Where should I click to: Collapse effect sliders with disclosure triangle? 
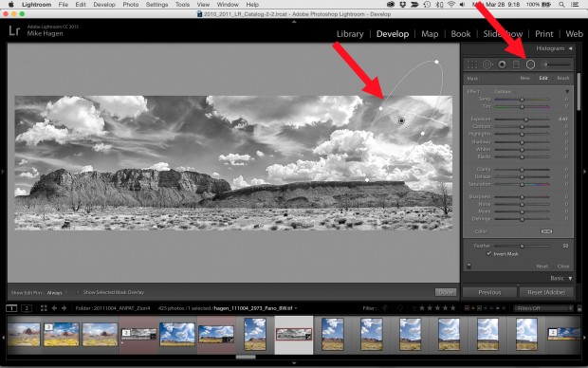(567, 92)
